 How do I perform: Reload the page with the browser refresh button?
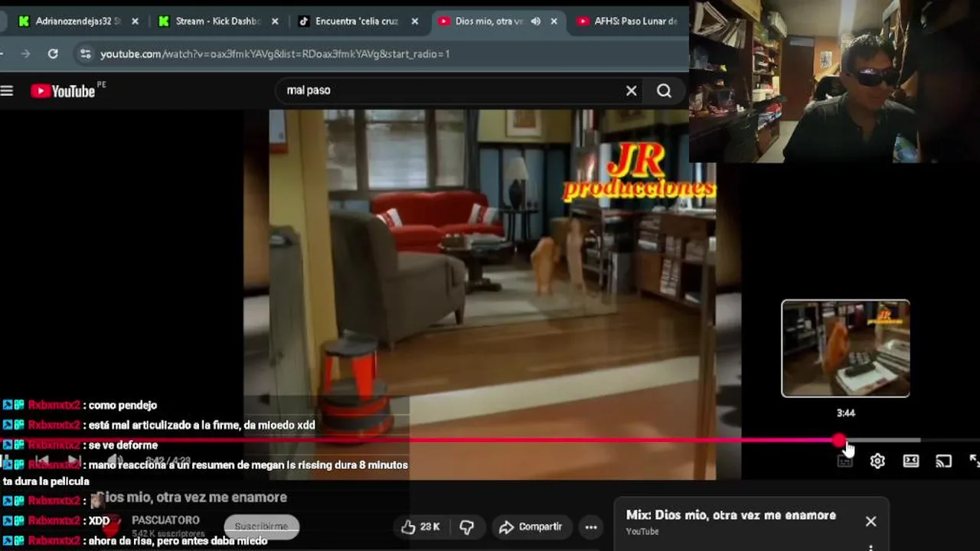tap(53, 54)
